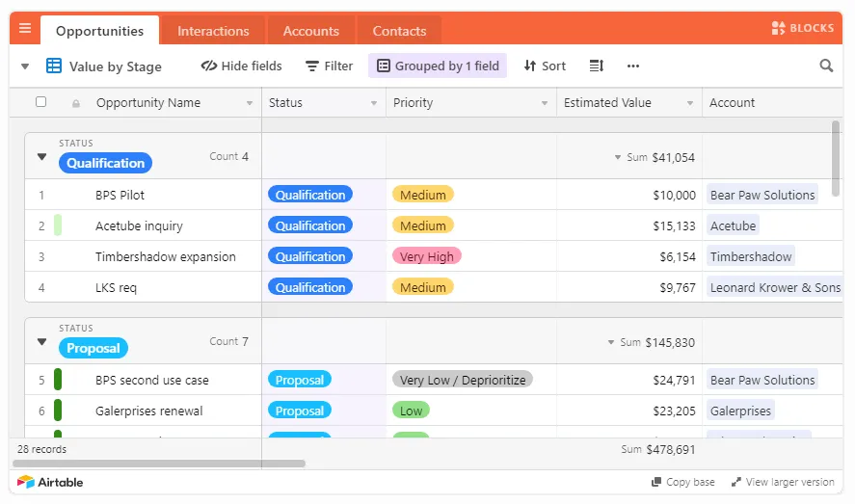This screenshot has width=855, height=504.
Task: Click the horizontal scrollbar at the bottom
Action: [159, 464]
